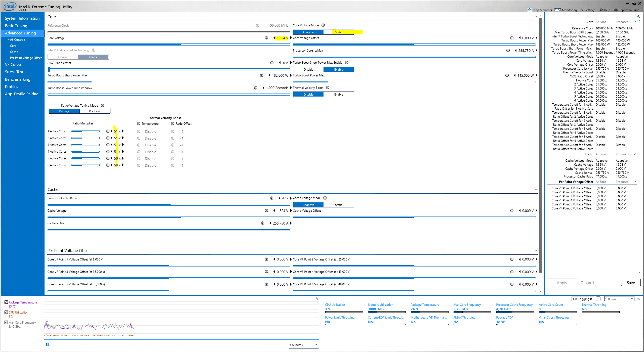Open Settings wrench icon in header
The image size is (644, 352).
coord(582,10)
